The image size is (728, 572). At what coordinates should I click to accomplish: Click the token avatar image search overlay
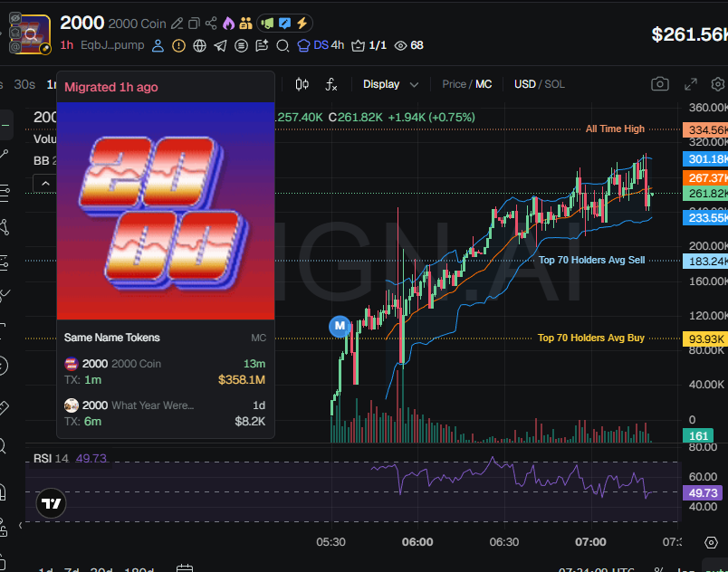31,34
